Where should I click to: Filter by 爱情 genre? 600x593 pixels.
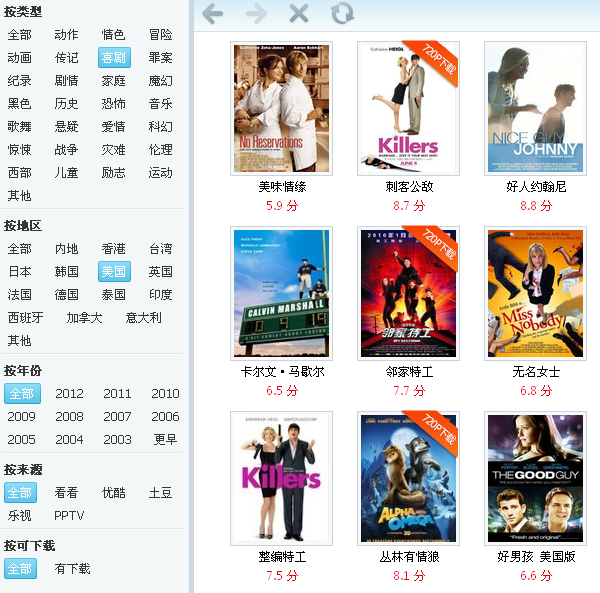(x=114, y=127)
